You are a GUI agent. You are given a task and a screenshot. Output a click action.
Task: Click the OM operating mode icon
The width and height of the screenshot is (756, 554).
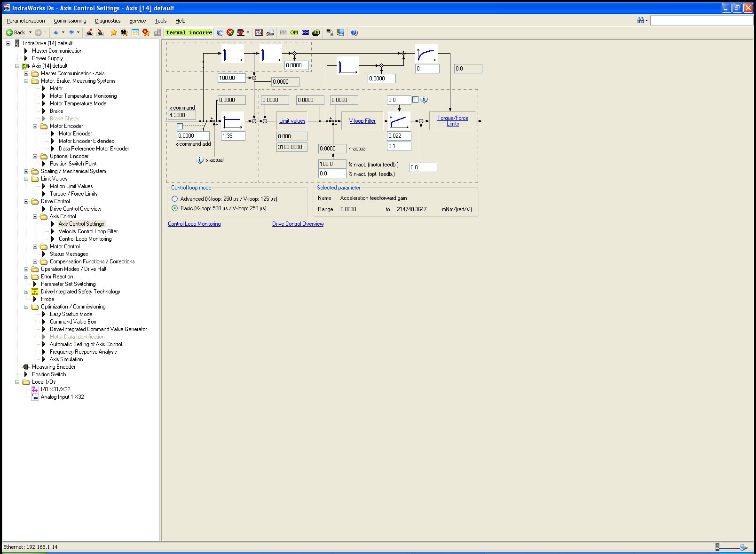[x=294, y=32]
